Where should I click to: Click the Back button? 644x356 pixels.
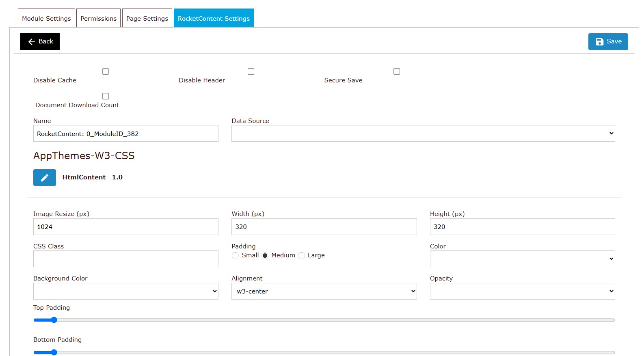[40, 41]
